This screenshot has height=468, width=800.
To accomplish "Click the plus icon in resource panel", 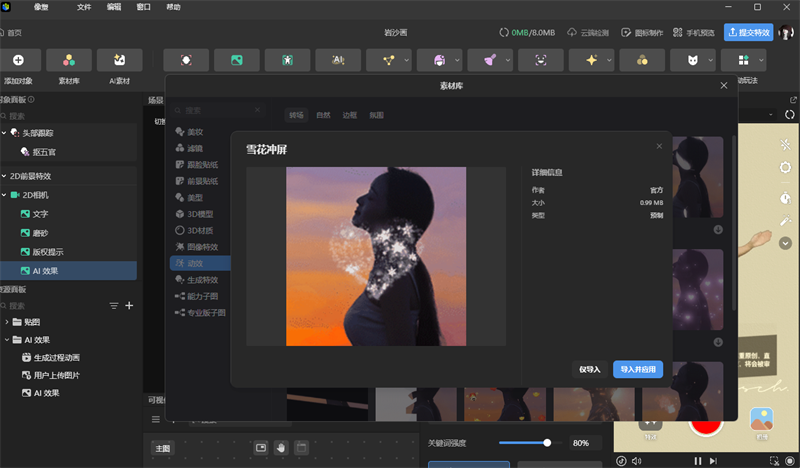I will [129, 305].
